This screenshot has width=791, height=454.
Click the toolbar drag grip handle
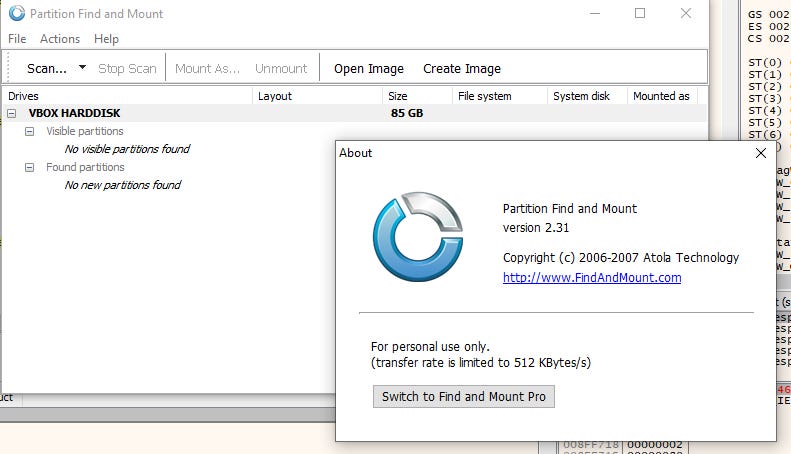point(9,67)
